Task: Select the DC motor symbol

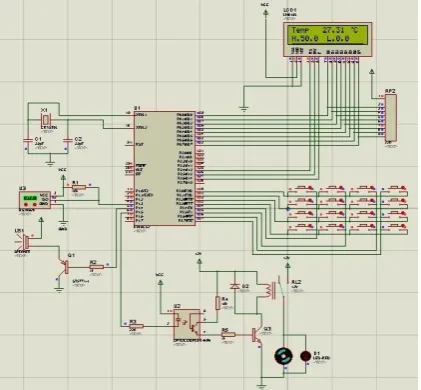Action: click(284, 356)
